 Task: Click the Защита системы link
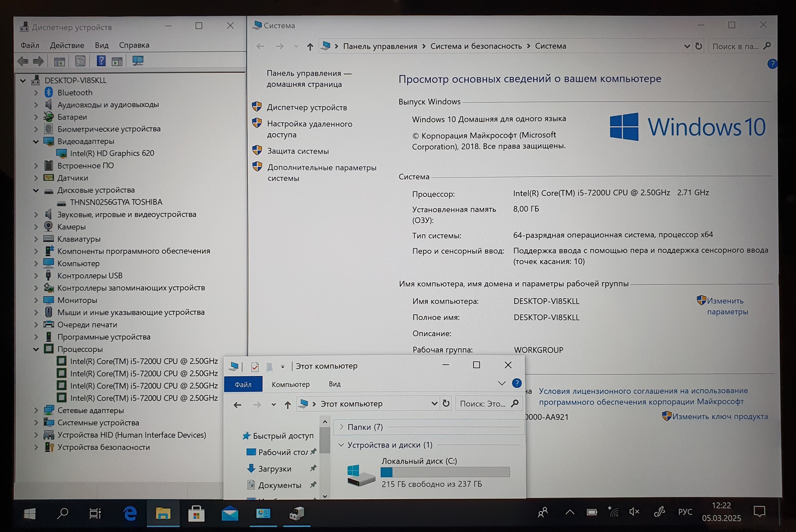[x=298, y=151]
